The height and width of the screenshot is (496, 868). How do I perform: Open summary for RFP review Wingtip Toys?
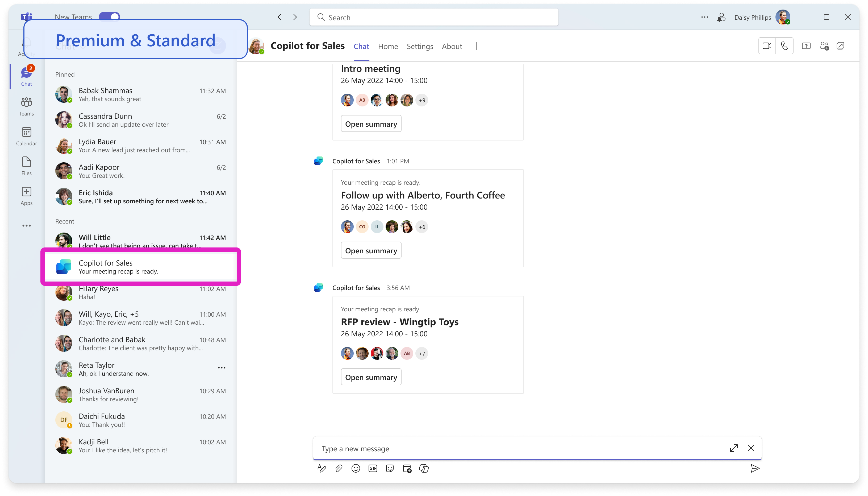[x=371, y=377]
